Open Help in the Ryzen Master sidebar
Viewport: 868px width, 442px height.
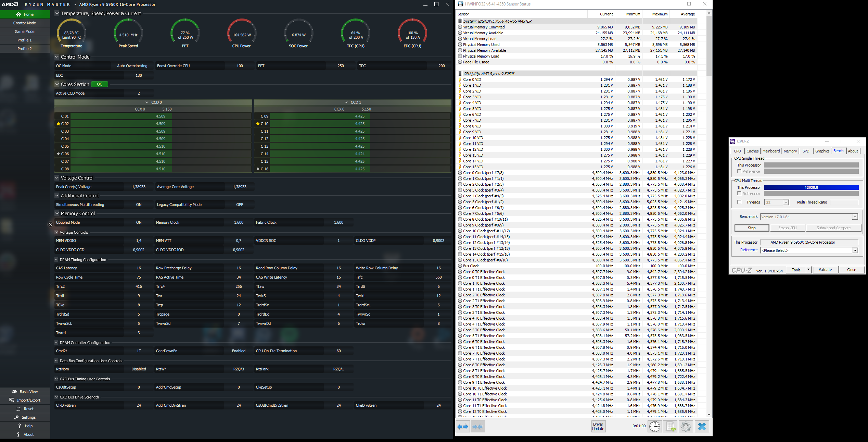(25, 426)
